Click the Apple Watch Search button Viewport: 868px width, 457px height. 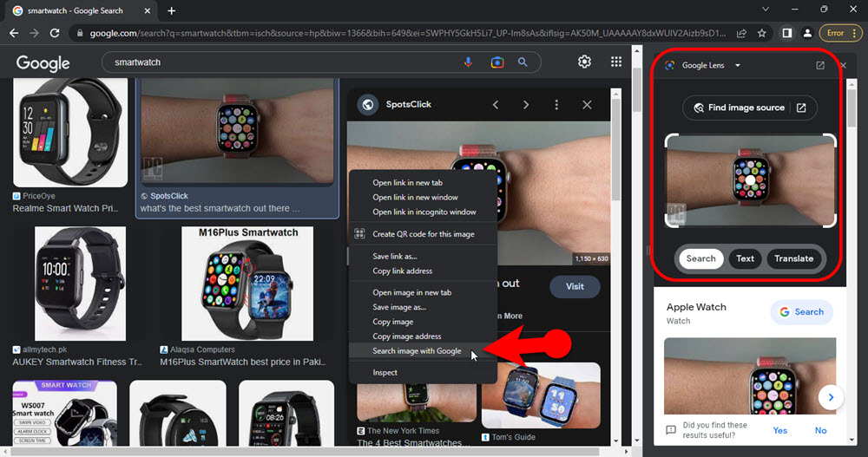pyautogui.click(x=801, y=312)
